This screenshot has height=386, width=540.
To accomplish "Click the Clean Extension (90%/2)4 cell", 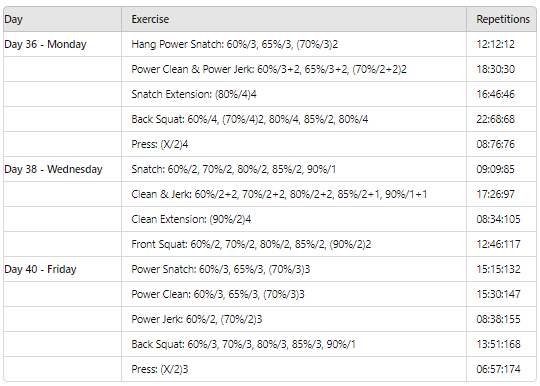I will (294, 219).
